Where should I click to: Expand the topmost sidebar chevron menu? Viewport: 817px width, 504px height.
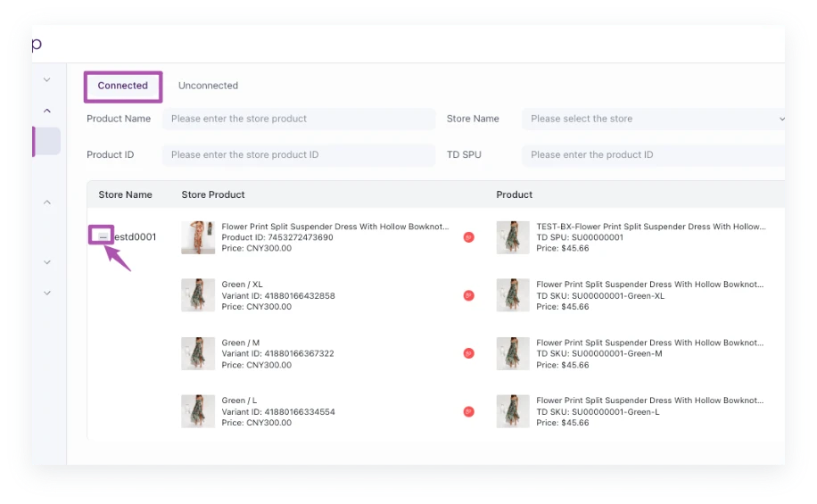tap(47, 80)
